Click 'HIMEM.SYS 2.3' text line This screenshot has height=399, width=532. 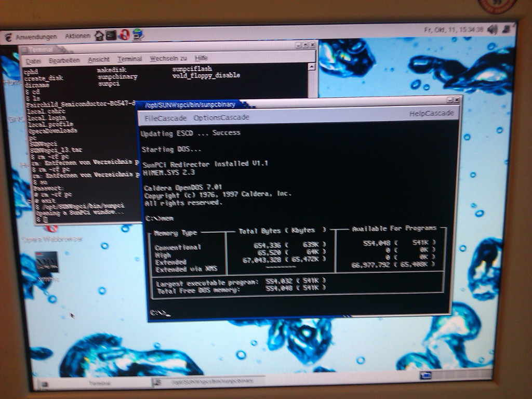point(169,172)
